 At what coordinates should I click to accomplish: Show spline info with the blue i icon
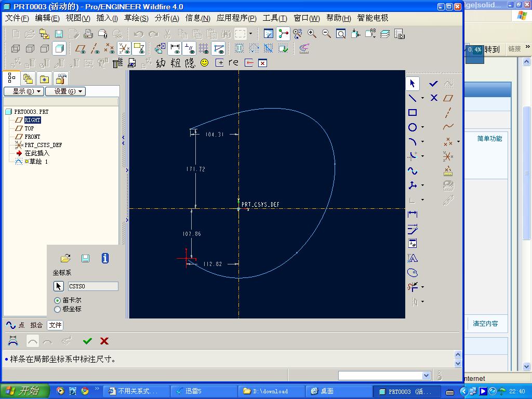tap(105, 258)
